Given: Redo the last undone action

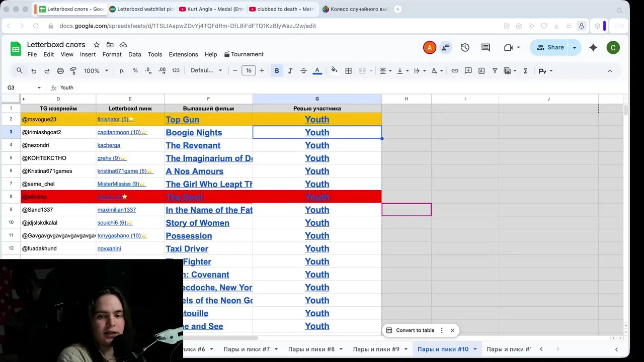Looking at the screenshot, I should point(47,71).
